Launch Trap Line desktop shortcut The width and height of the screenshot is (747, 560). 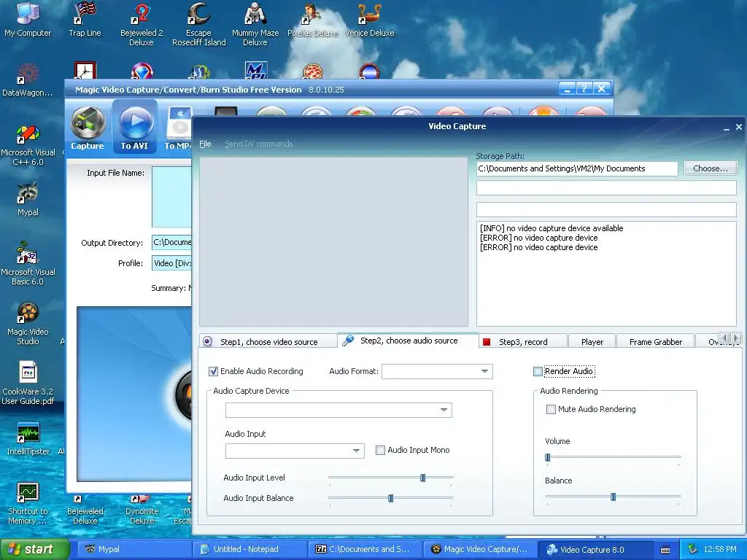click(x=85, y=19)
